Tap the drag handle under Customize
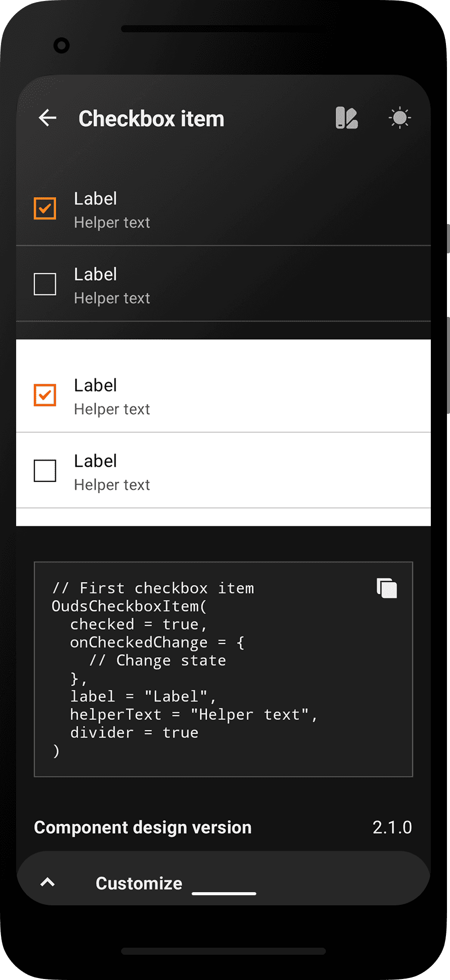This screenshot has width=450, height=980. pos(223,894)
